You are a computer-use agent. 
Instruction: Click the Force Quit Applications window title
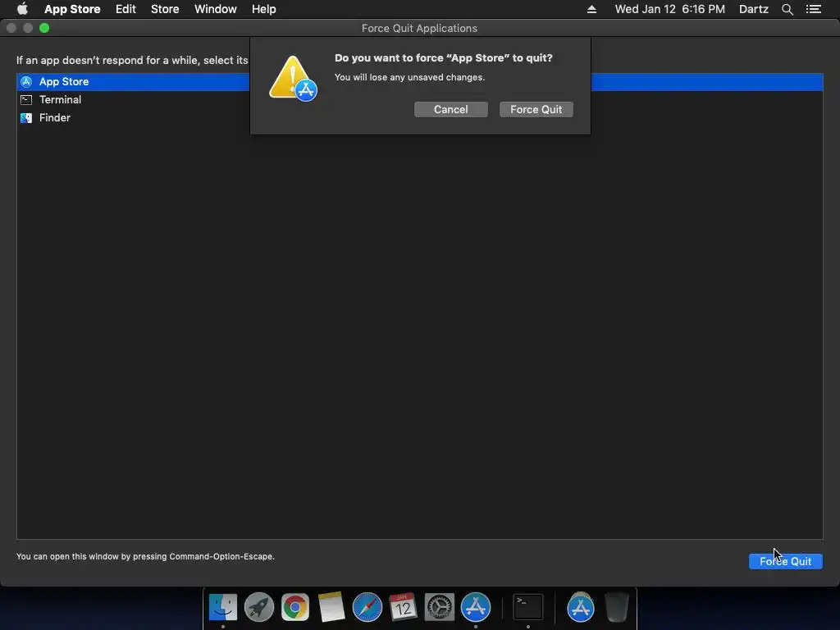(x=419, y=29)
